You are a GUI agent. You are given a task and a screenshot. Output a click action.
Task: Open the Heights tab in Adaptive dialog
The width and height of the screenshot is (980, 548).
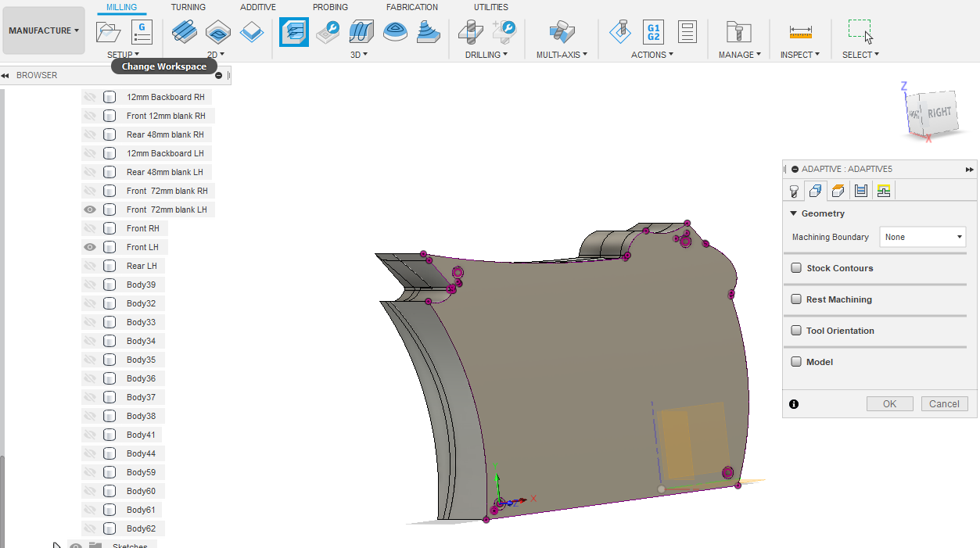pyautogui.click(x=838, y=191)
